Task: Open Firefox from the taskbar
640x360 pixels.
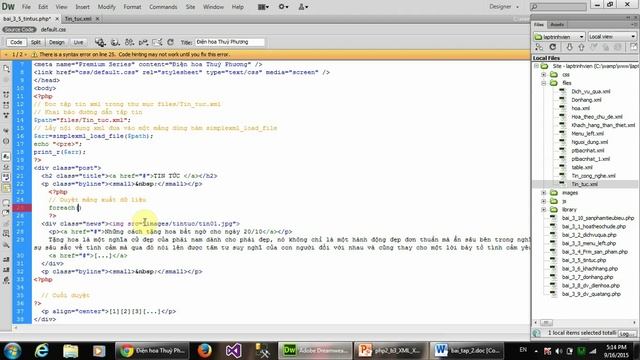Action: [x=204, y=350]
